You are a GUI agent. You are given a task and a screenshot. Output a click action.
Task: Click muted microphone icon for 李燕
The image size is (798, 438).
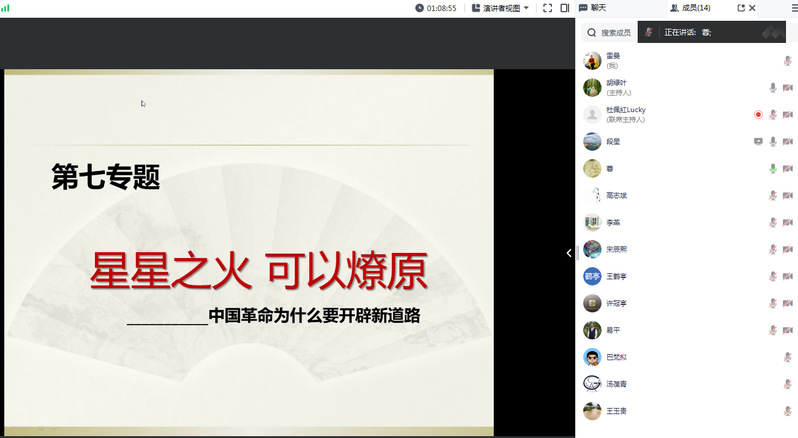pyautogui.click(x=773, y=222)
